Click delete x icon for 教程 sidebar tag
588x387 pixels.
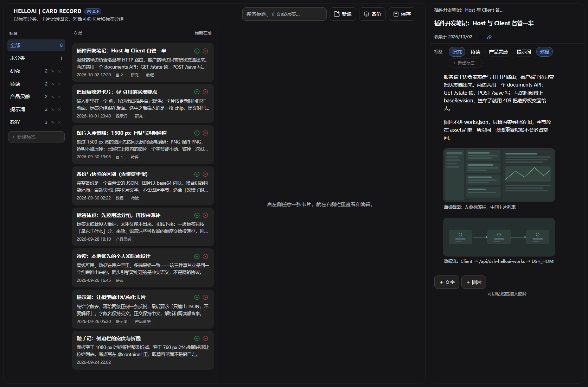pos(59,122)
